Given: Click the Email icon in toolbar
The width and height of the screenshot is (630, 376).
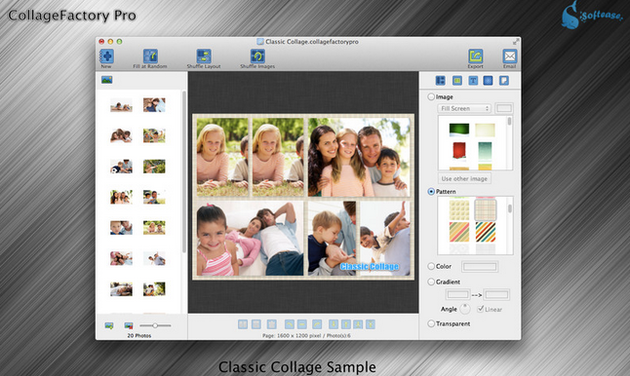Looking at the screenshot, I should tap(509, 56).
